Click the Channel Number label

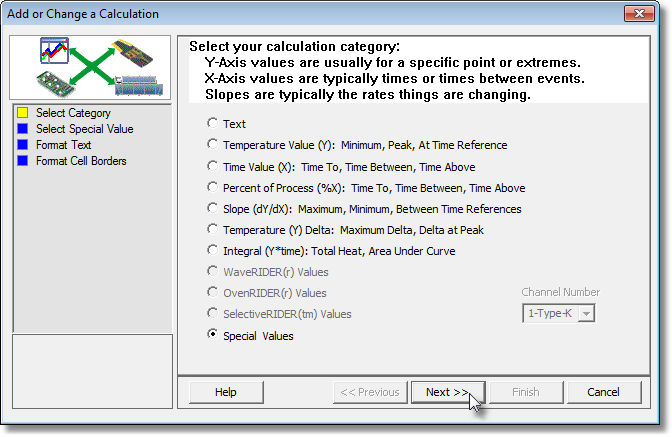(x=561, y=292)
